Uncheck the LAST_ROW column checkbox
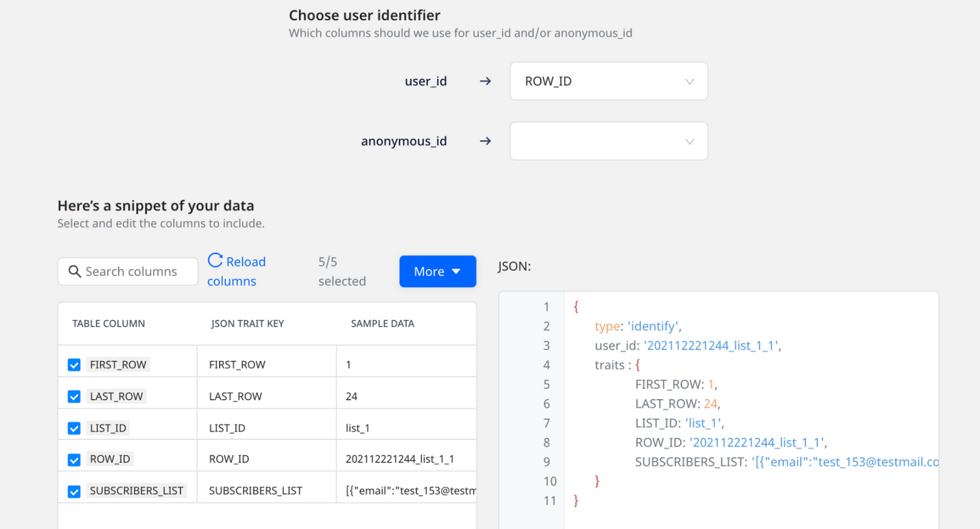This screenshot has height=529, width=980. [73, 396]
